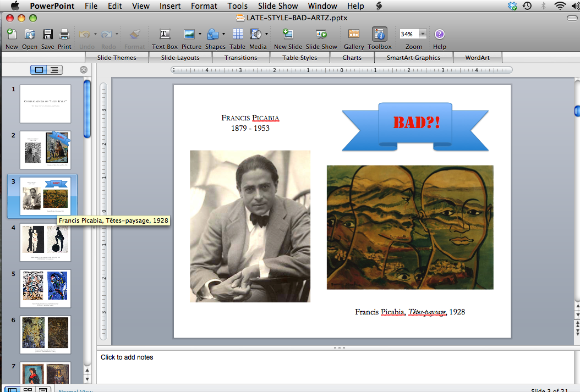The width and height of the screenshot is (580, 392).
Task: Switch to outline view in pane
Action: tap(54, 70)
